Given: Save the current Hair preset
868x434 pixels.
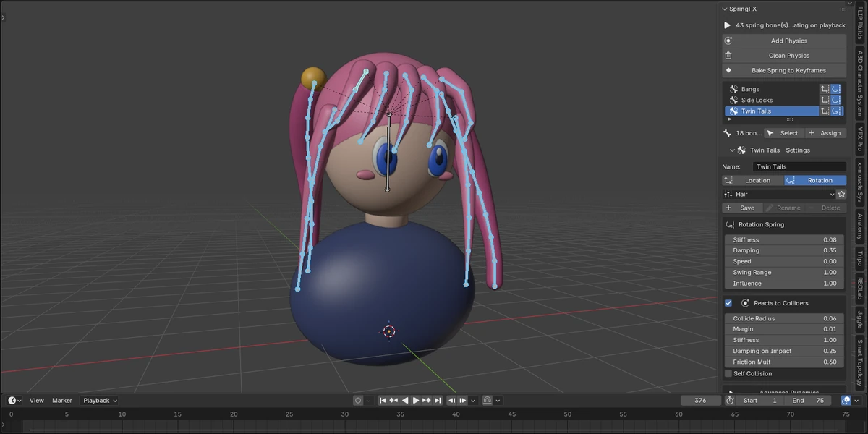Looking at the screenshot, I should tap(742, 208).
